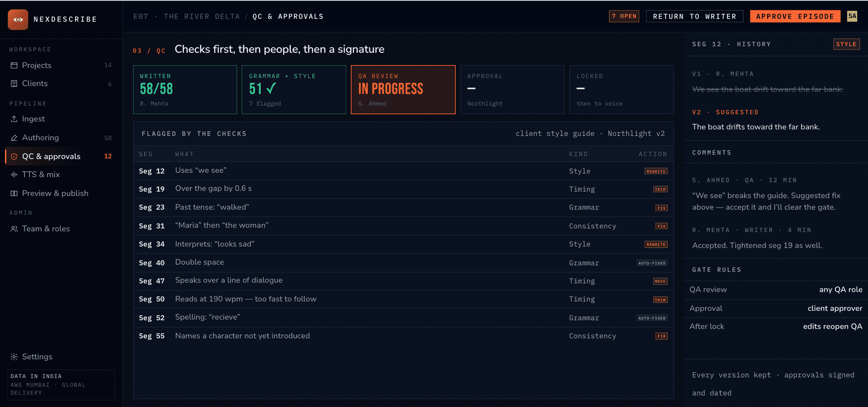Image resolution: width=868 pixels, height=407 pixels.
Task: Click Return to Writer button
Action: point(694,16)
